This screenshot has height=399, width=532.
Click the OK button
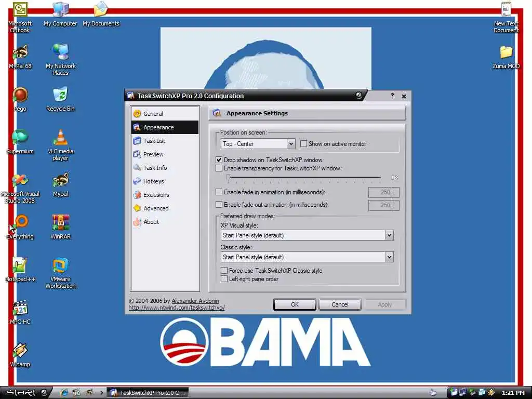pyautogui.click(x=295, y=304)
